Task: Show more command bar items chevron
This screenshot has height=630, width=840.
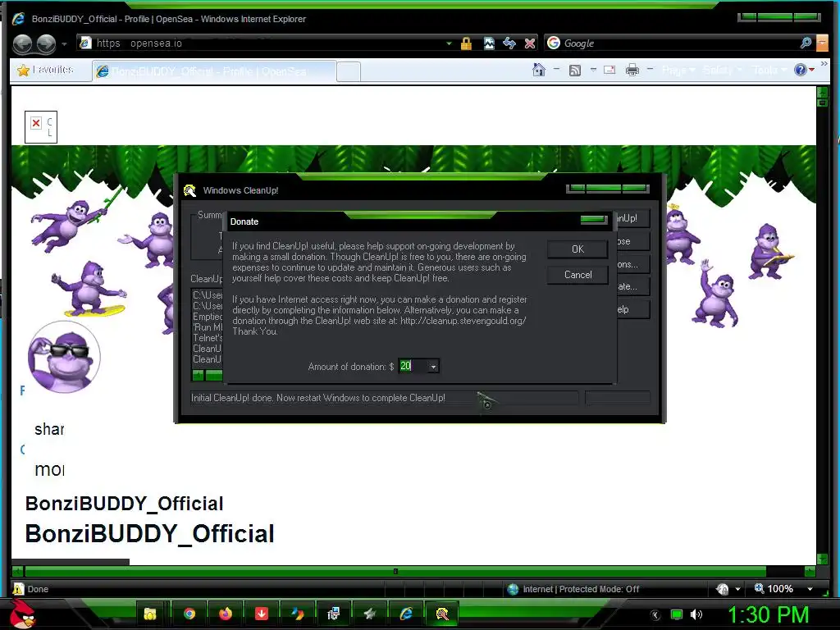Action: pos(824,64)
